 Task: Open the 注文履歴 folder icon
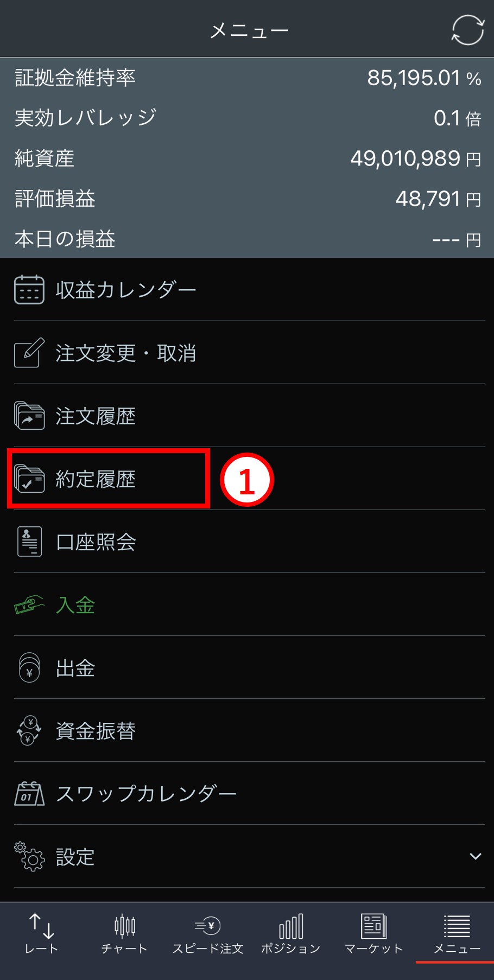[29, 416]
